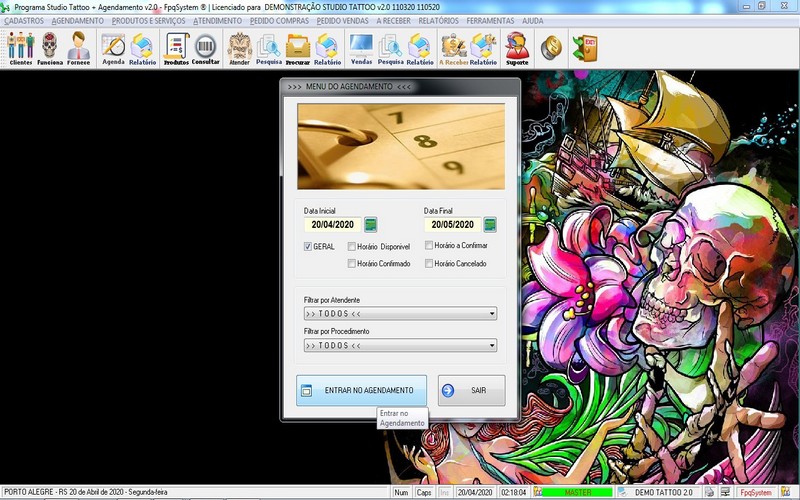
Task: Click printer icon in status bar
Action: pyautogui.click(x=710, y=492)
